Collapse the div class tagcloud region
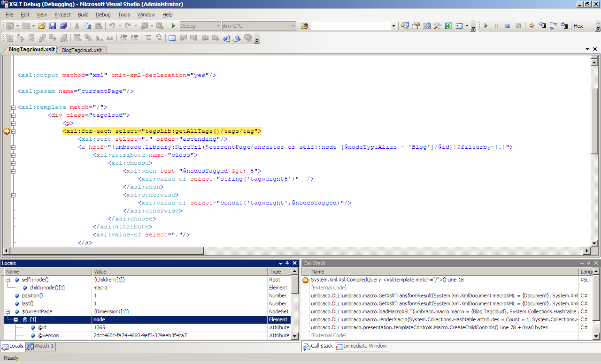The height and width of the screenshot is (364, 601). [14, 115]
